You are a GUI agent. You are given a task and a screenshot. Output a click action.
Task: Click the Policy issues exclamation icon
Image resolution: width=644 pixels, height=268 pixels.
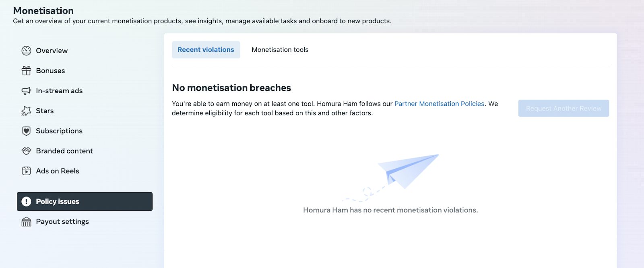click(x=26, y=202)
